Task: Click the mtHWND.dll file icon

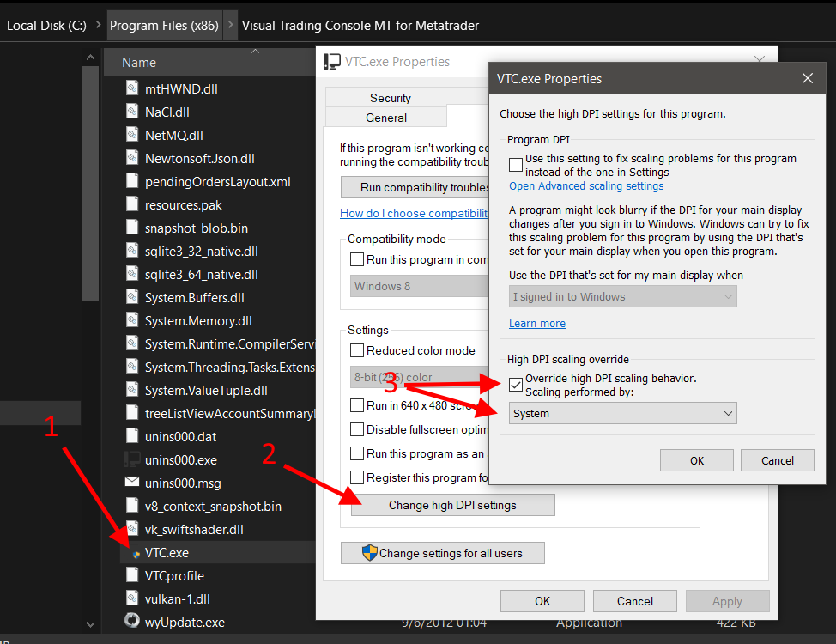Action: 131,88
